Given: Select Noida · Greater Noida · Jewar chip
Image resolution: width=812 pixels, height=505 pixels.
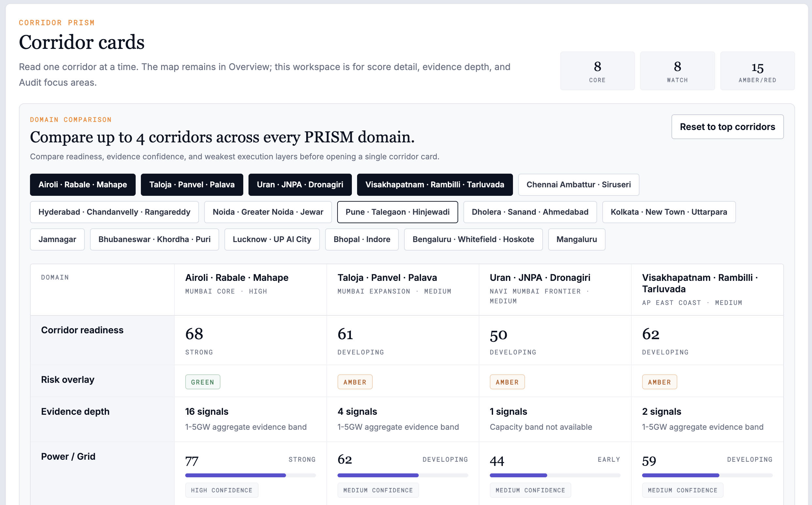Looking at the screenshot, I should [x=268, y=212].
